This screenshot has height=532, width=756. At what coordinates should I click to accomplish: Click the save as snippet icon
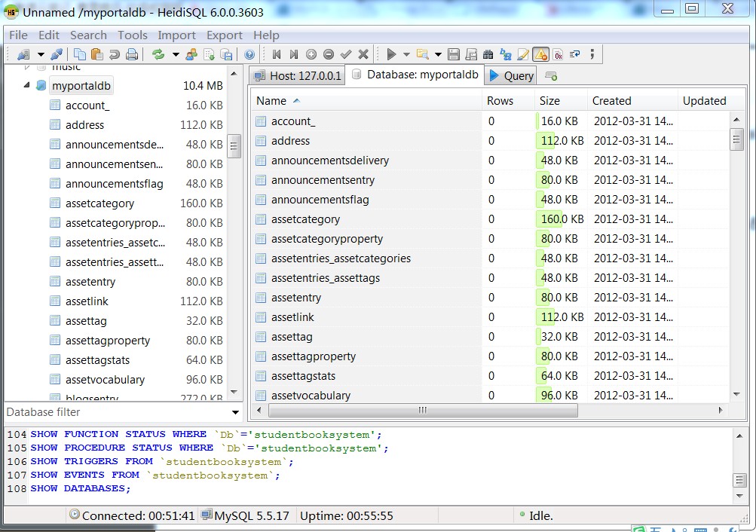pos(471,54)
